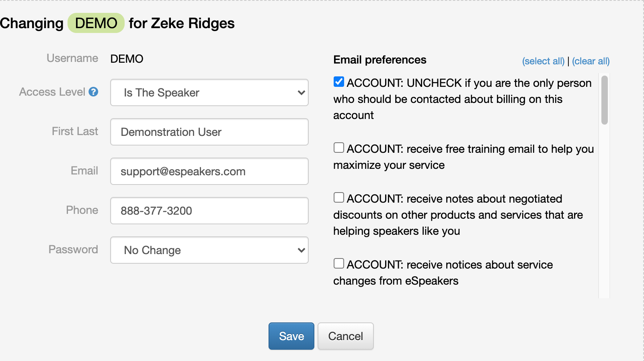Tick the service changes notices checkbox

[x=339, y=264]
